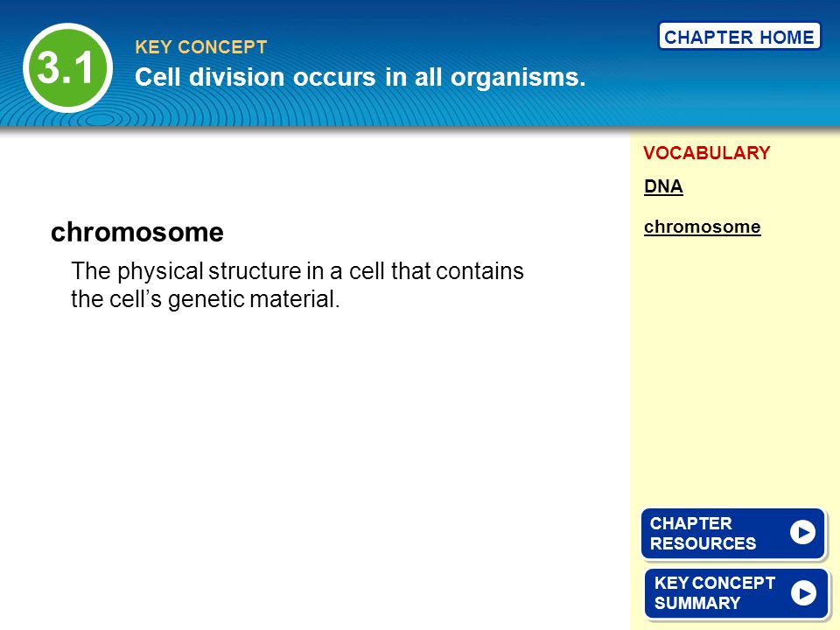
Task: Click 'Cell division' at the title start
Action: (209, 77)
